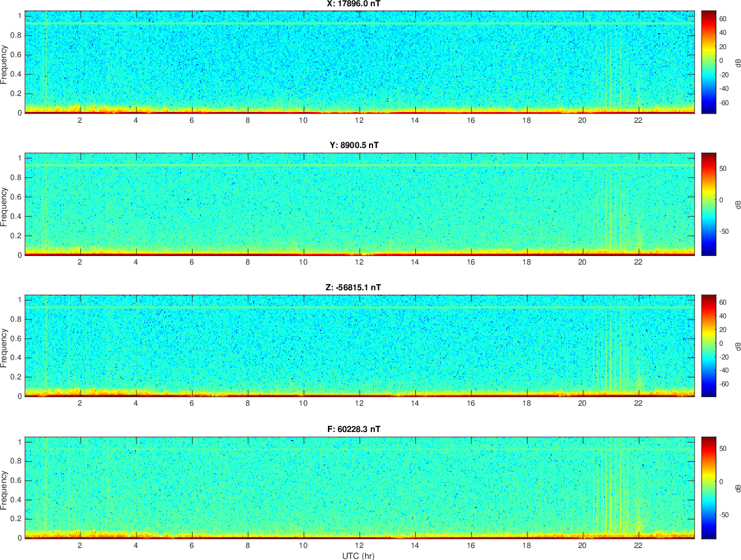Select the Y: 8900.5 nT title
Screen dimensions: 741x560
(x=354, y=145)
